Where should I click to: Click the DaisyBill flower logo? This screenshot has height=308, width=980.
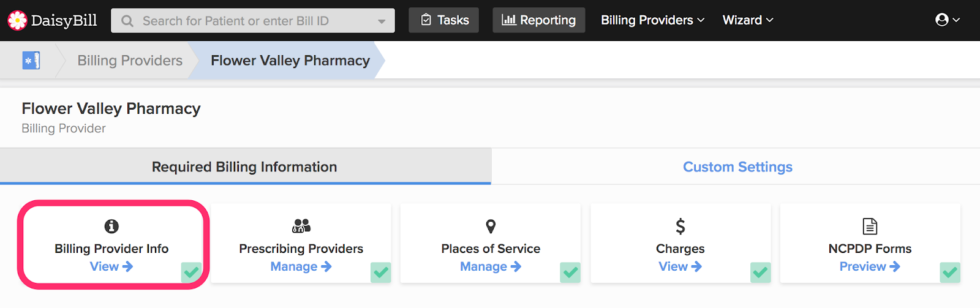pos(17,20)
